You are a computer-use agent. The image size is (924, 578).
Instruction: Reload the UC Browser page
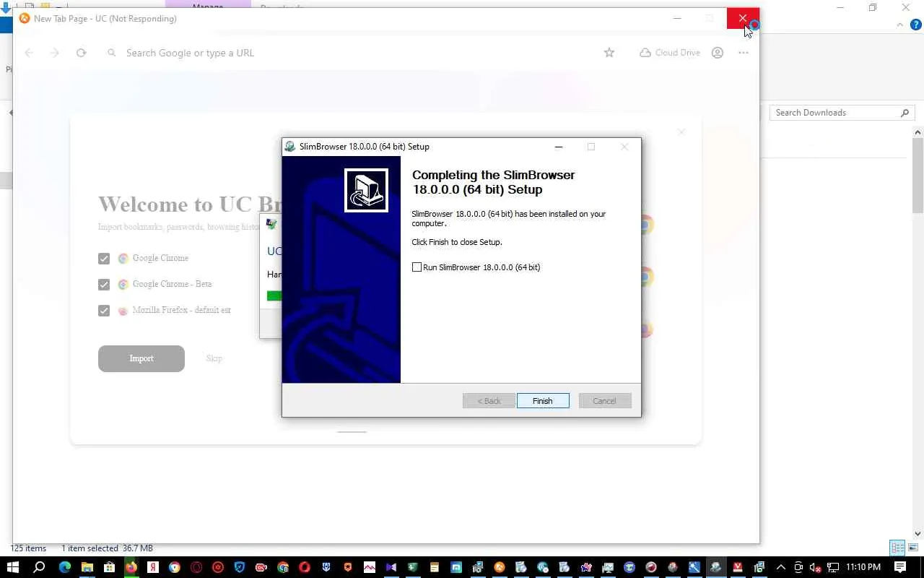click(x=81, y=53)
